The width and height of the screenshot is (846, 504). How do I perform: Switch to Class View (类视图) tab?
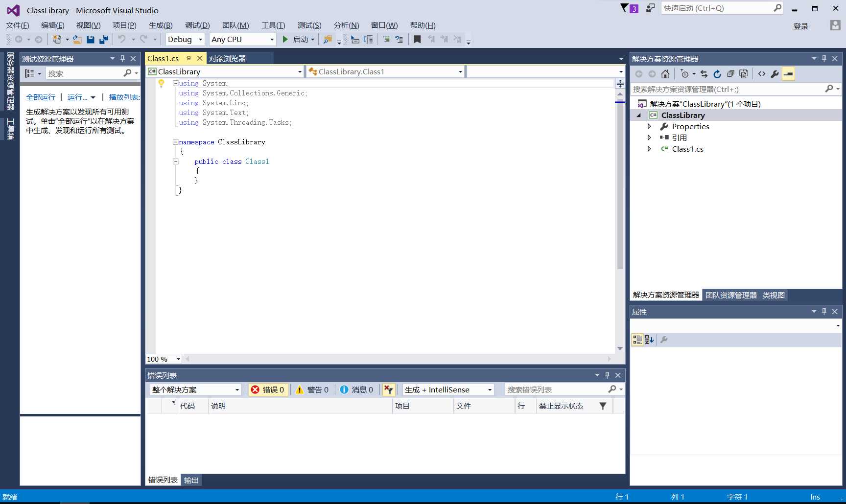[774, 295]
